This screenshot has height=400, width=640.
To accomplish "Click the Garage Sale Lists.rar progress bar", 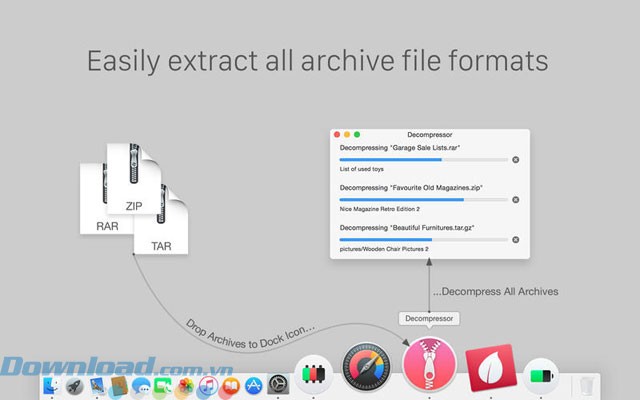I will pos(422,159).
